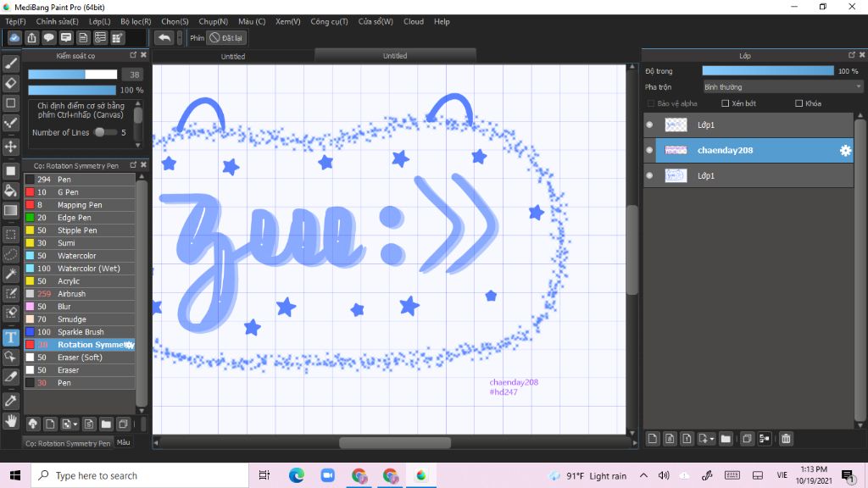Click the speech bubble icon in top toolbar
868x488 pixels.
point(48,37)
